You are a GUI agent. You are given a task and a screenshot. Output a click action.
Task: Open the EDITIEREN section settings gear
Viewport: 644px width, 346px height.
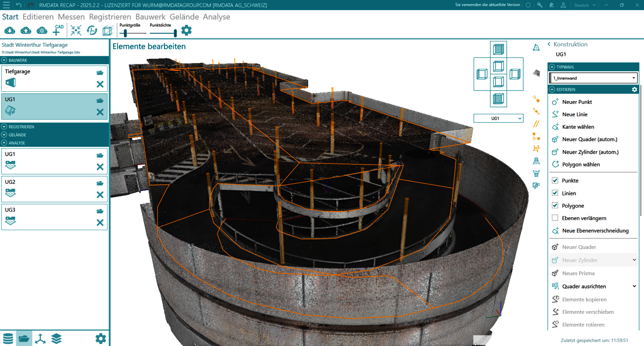634,90
